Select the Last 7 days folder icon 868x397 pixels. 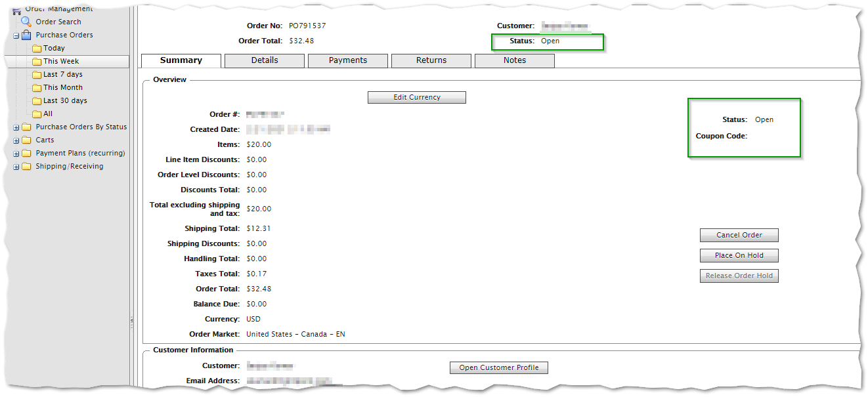click(x=37, y=75)
